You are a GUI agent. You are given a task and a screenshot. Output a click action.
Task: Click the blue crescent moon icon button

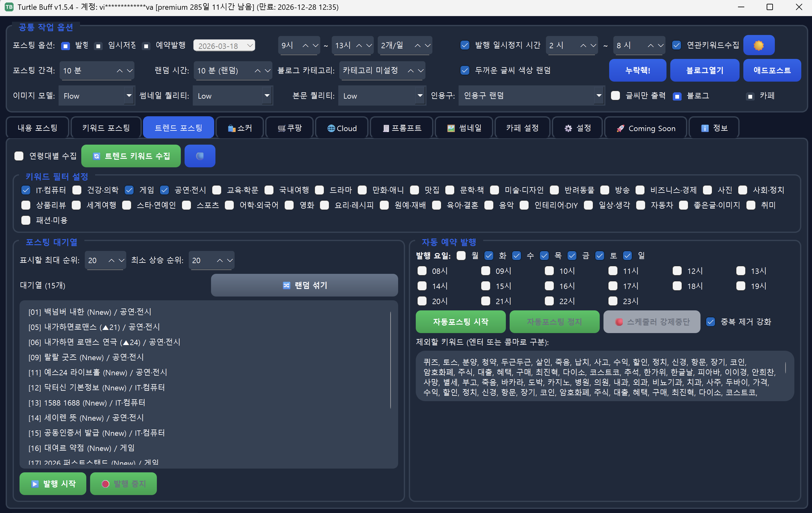200,155
